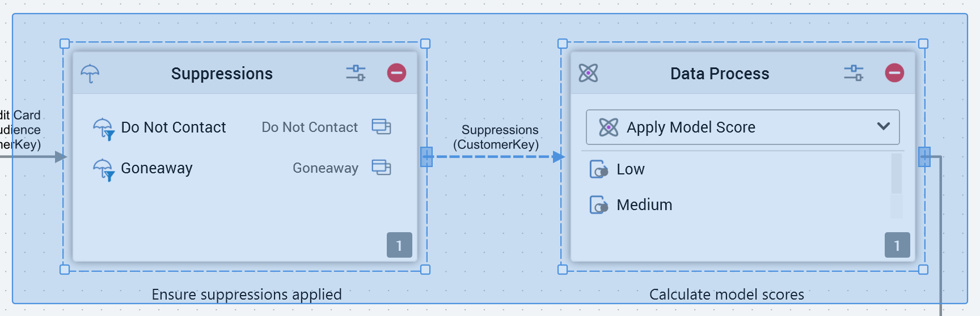Remove the Data Process node

894,73
